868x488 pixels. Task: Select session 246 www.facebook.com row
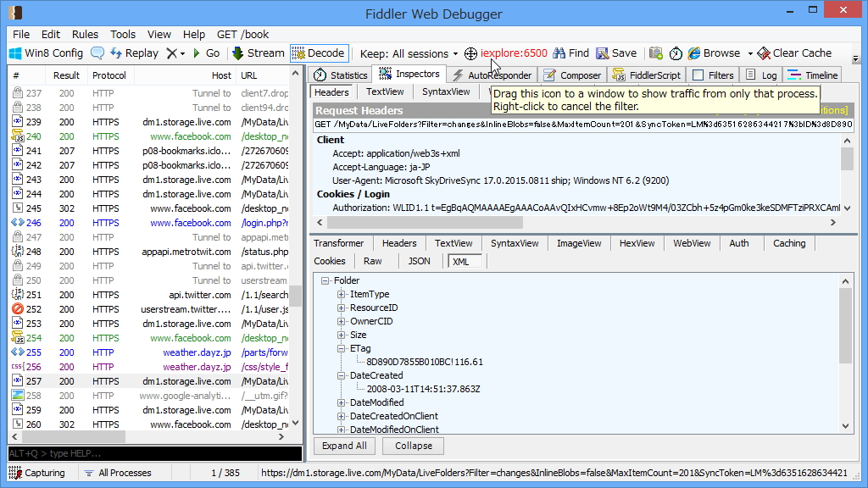(x=149, y=223)
